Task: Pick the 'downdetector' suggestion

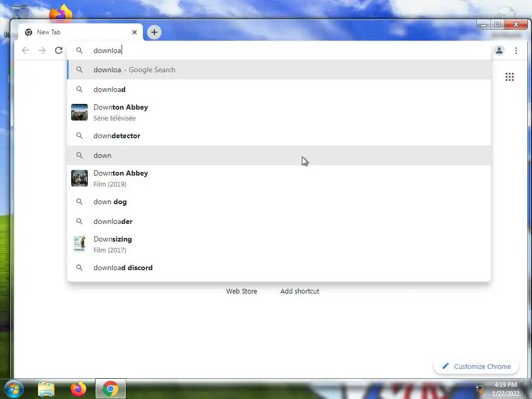Action: click(279, 136)
